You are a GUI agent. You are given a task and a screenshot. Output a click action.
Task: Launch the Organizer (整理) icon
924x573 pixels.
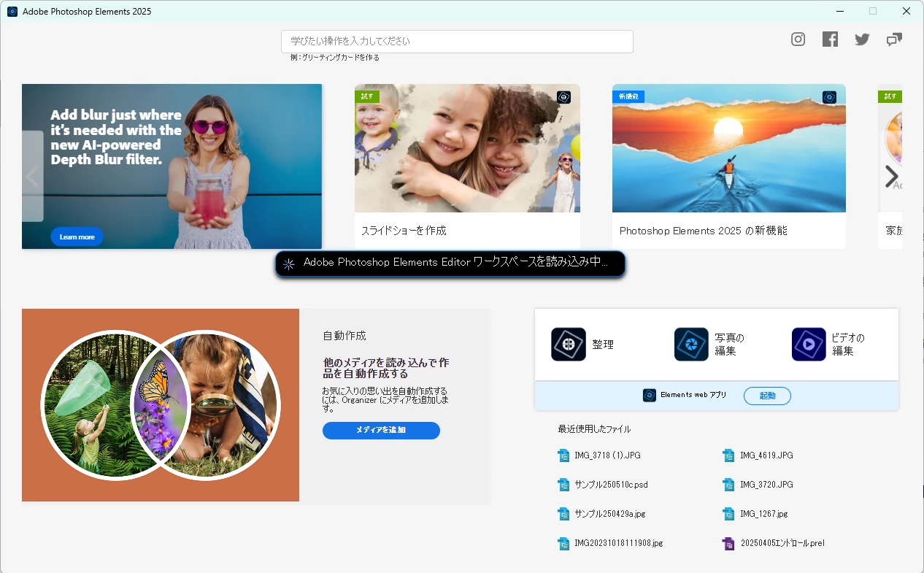[x=569, y=345]
